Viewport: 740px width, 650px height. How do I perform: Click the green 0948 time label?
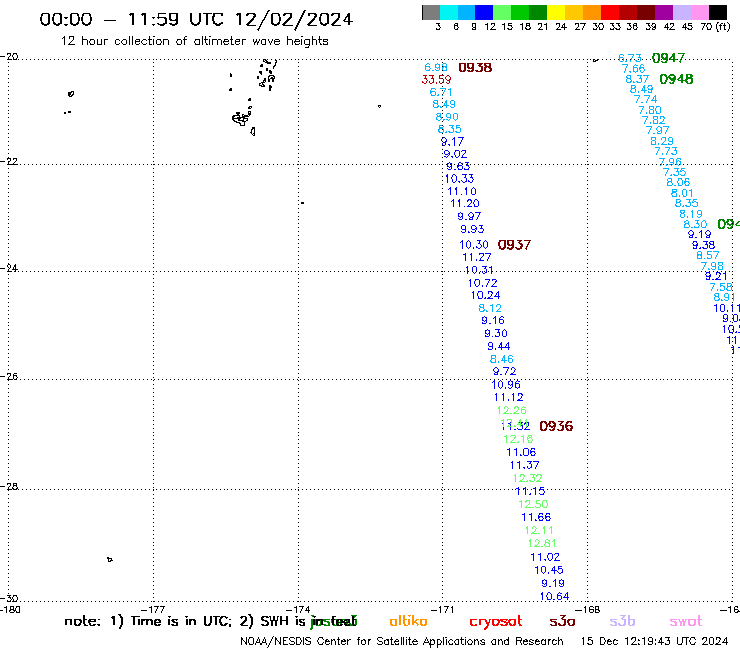(x=676, y=79)
